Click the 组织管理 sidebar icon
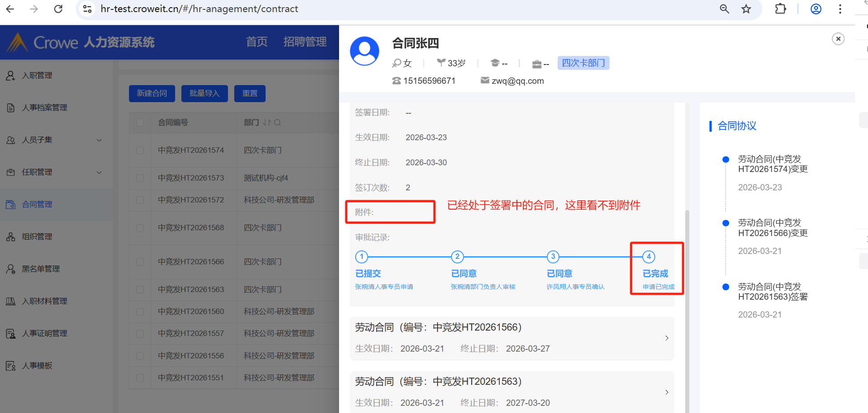The width and height of the screenshot is (868, 413). pyautogui.click(x=11, y=237)
